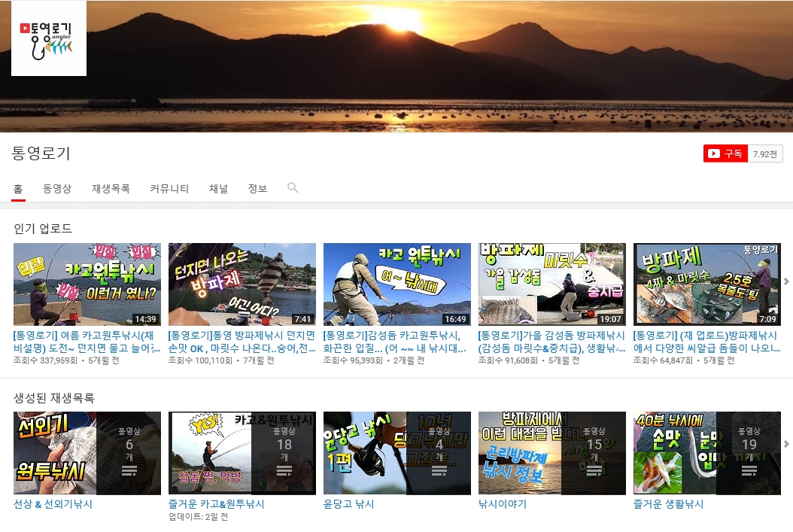Open the 정보 about tab

[x=257, y=189]
